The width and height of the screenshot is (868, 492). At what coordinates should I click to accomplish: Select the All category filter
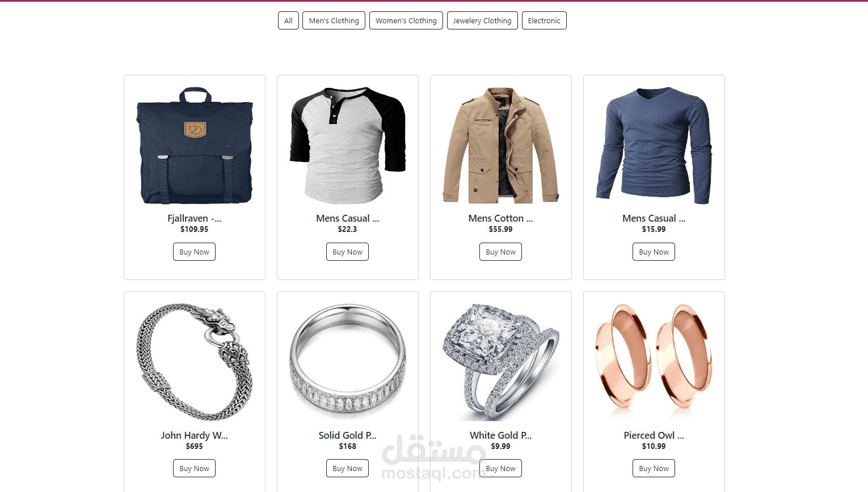(288, 20)
